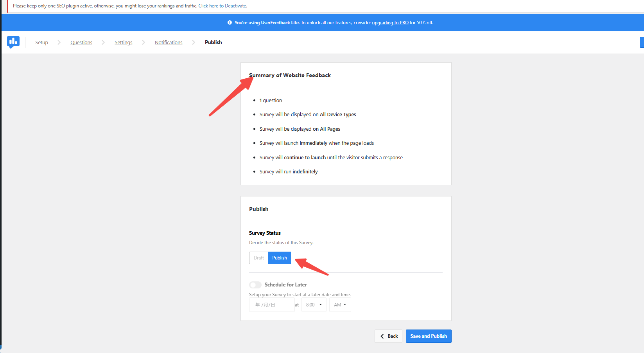Follow the Click here to Deactivate link
Image resolution: width=644 pixels, height=353 pixels.
tap(222, 5)
